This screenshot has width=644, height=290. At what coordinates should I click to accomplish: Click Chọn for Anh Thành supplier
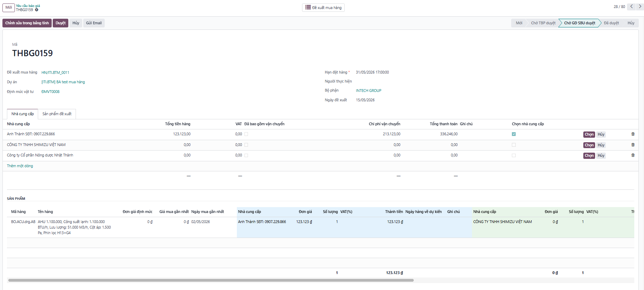[x=589, y=135]
